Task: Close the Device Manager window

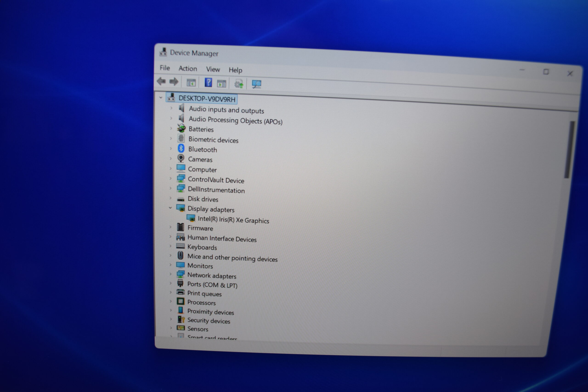Action: [570, 73]
